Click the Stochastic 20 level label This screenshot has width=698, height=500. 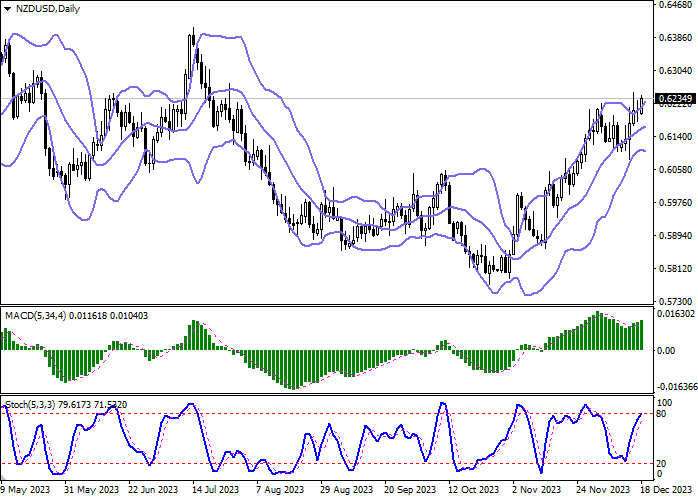coord(662,464)
